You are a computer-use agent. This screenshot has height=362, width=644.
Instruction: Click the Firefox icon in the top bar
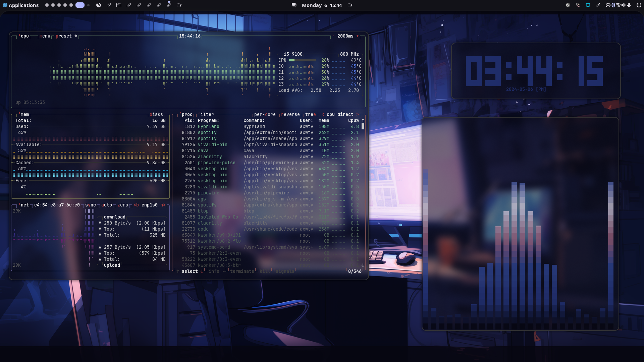[x=98, y=5]
